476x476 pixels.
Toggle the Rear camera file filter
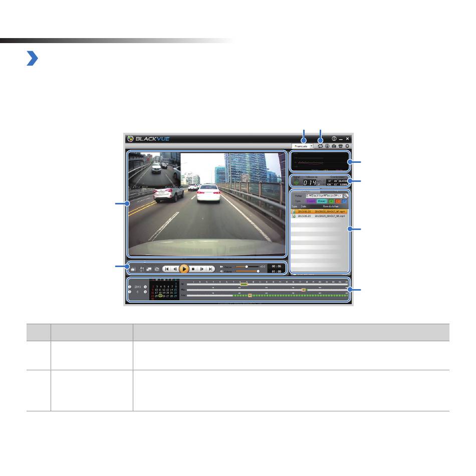click(322, 201)
